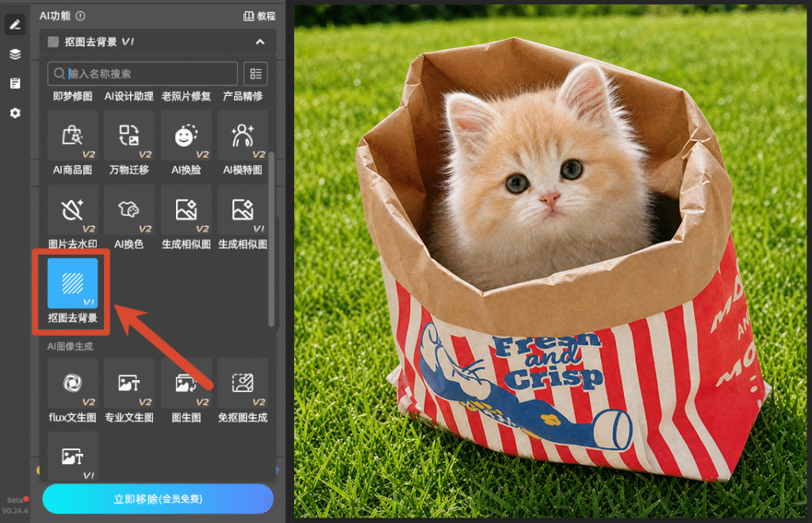Choose the AI模特图 tool icon
Image resolution: width=812 pixels, height=523 pixels.
[x=243, y=135]
